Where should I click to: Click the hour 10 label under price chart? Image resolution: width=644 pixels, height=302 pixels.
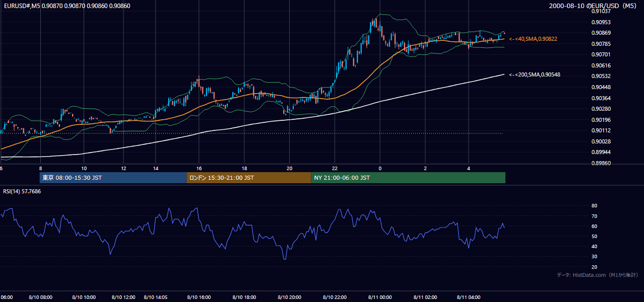tap(84, 168)
